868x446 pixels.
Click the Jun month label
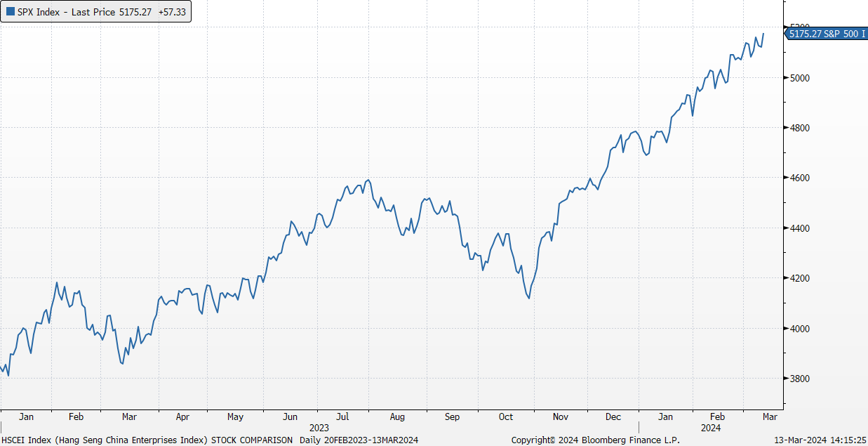tap(289, 417)
